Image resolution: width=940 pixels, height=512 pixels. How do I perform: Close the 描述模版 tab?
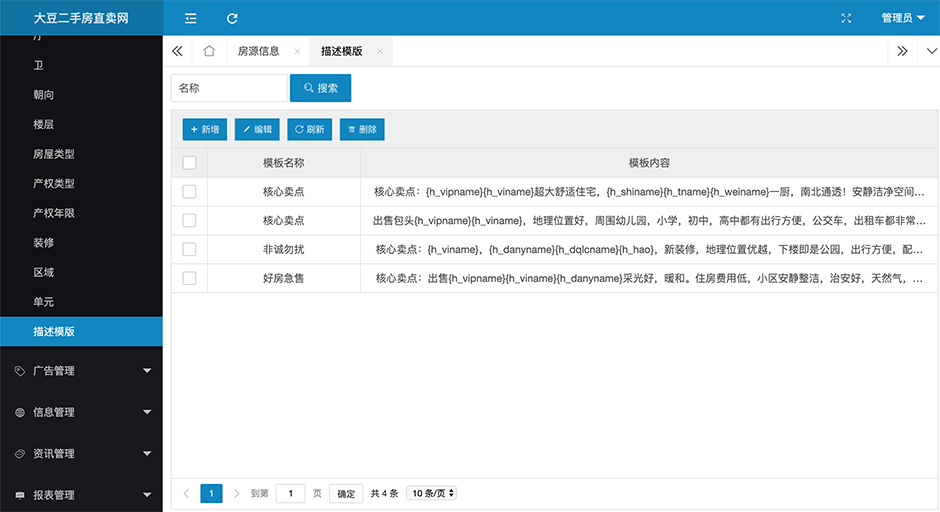pyautogui.click(x=380, y=51)
